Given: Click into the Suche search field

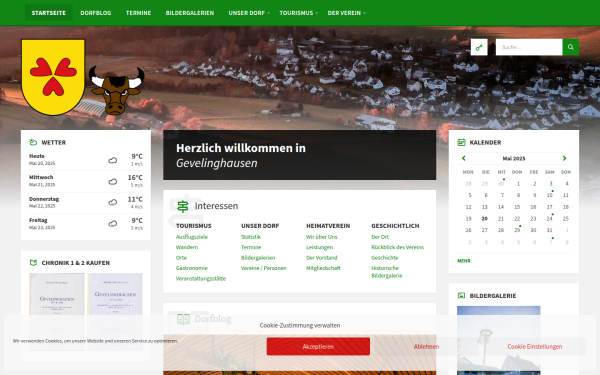Looking at the screenshot, I should coord(529,47).
